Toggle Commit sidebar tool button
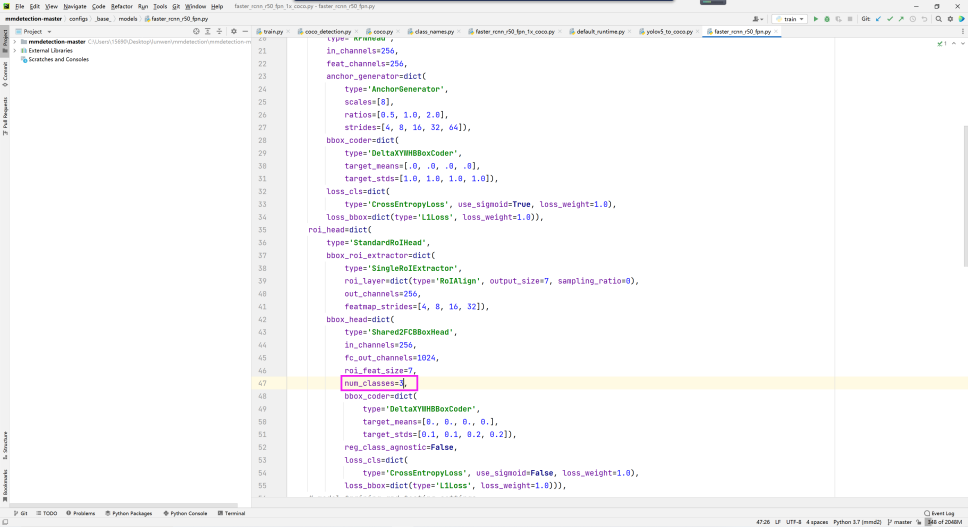 pos(5,74)
